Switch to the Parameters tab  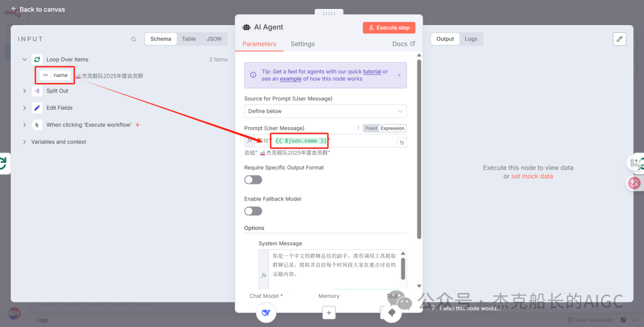pyautogui.click(x=259, y=44)
